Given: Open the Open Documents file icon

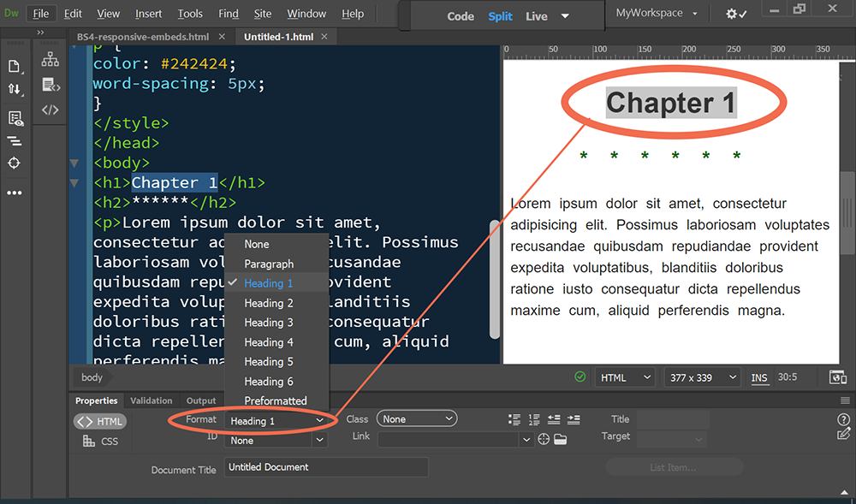Looking at the screenshot, I should pos(14,67).
